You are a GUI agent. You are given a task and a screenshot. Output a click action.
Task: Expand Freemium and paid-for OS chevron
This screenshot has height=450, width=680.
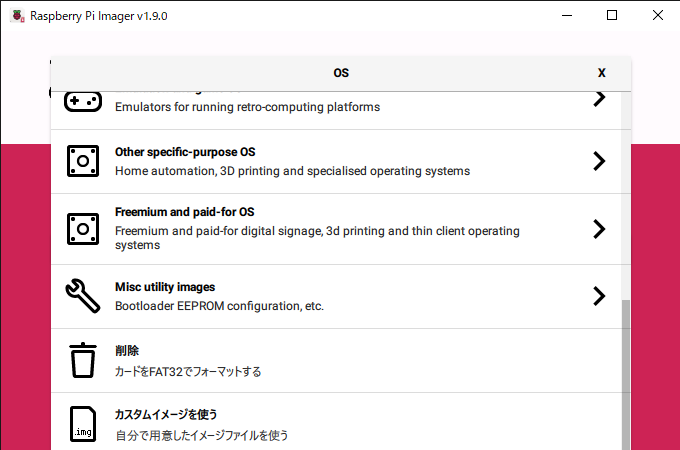coord(599,229)
